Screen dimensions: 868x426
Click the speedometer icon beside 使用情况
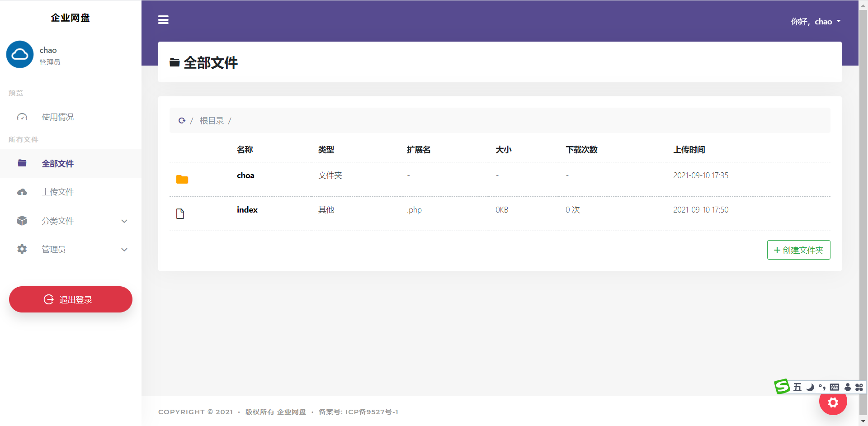click(x=22, y=117)
